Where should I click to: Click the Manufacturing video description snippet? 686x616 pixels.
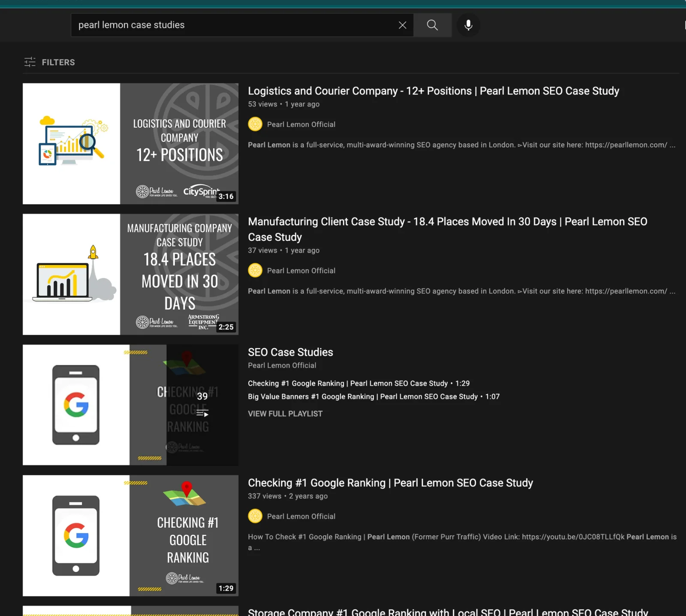pyautogui.click(x=461, y=291)
